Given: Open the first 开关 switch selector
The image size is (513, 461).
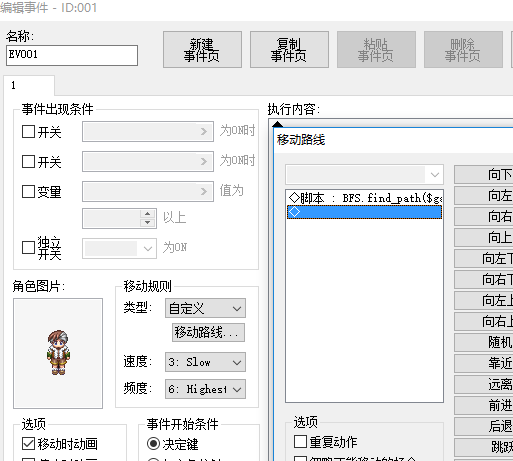Looking at the screenshot, I should [148, 131].
